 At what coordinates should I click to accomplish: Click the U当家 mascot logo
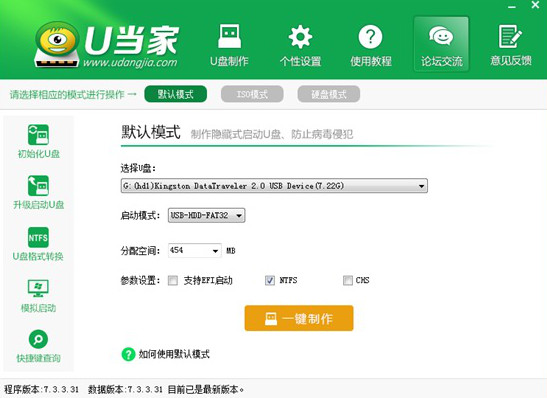(x=57, y=45)
